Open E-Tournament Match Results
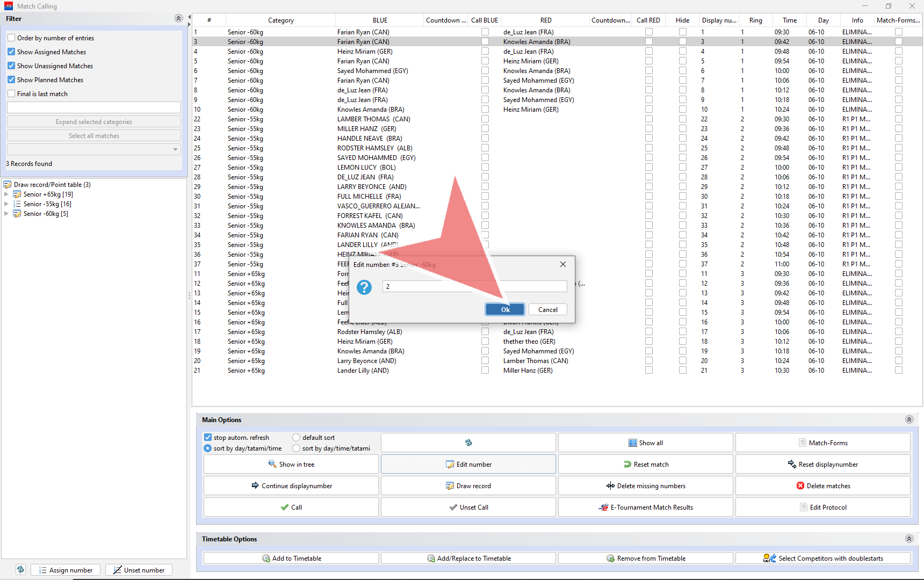Image resolution: width=924 pixels, height=580 pixels. coord(645,507)
